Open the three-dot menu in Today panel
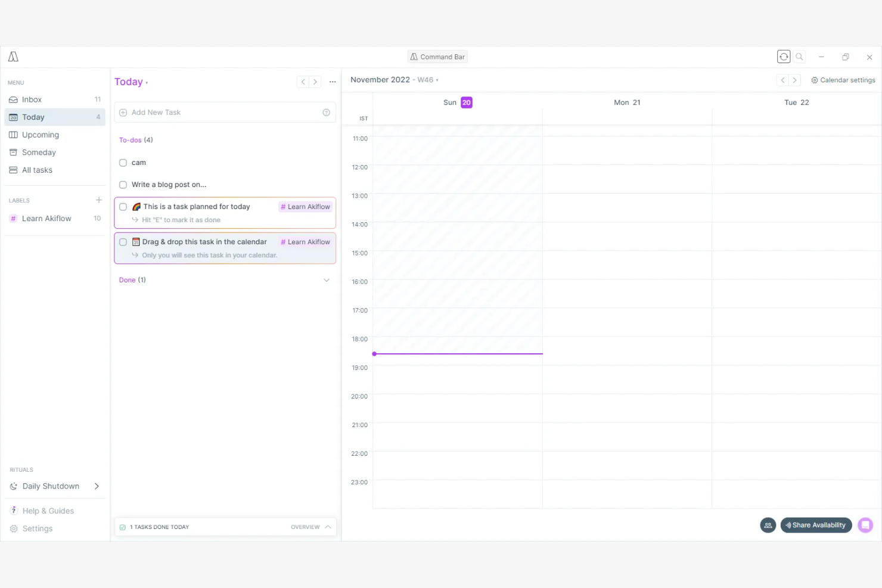The height and width of the screenshot is (588, 882). coord(333,82)
